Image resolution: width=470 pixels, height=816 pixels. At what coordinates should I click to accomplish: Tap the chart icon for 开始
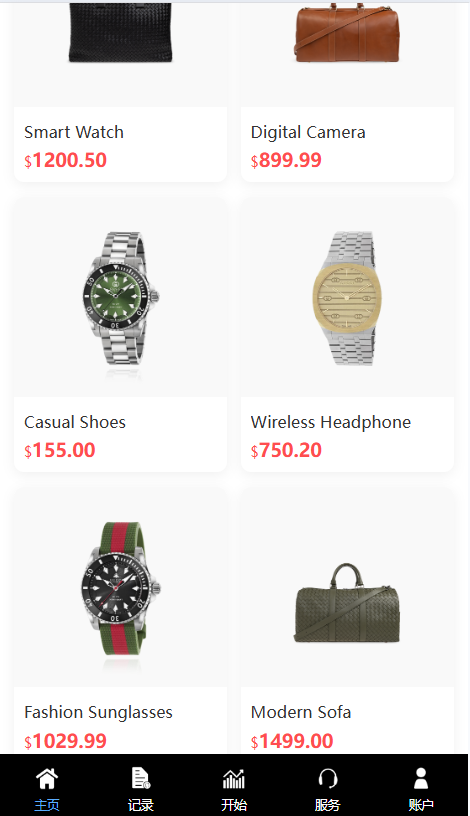tap(234, 779)
